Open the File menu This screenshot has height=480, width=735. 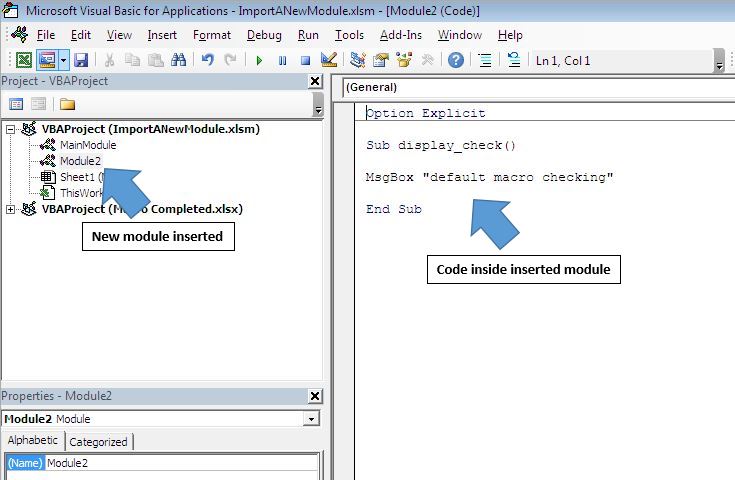(46, 35)
